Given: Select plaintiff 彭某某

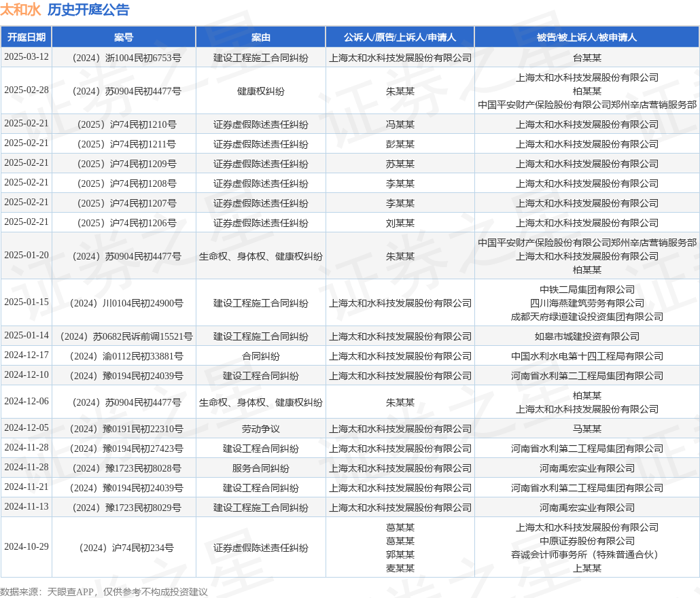Looking at the screenshot, I should 400,144.
